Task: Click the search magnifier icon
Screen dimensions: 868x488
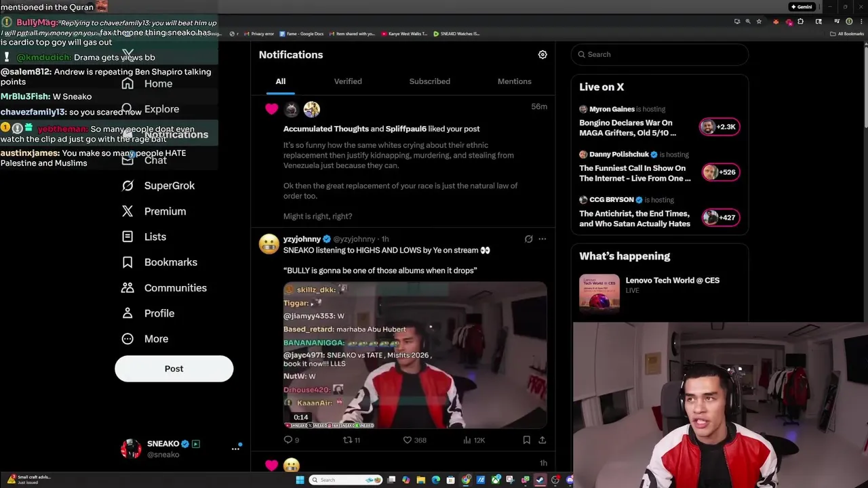Action: coord(582,54)
